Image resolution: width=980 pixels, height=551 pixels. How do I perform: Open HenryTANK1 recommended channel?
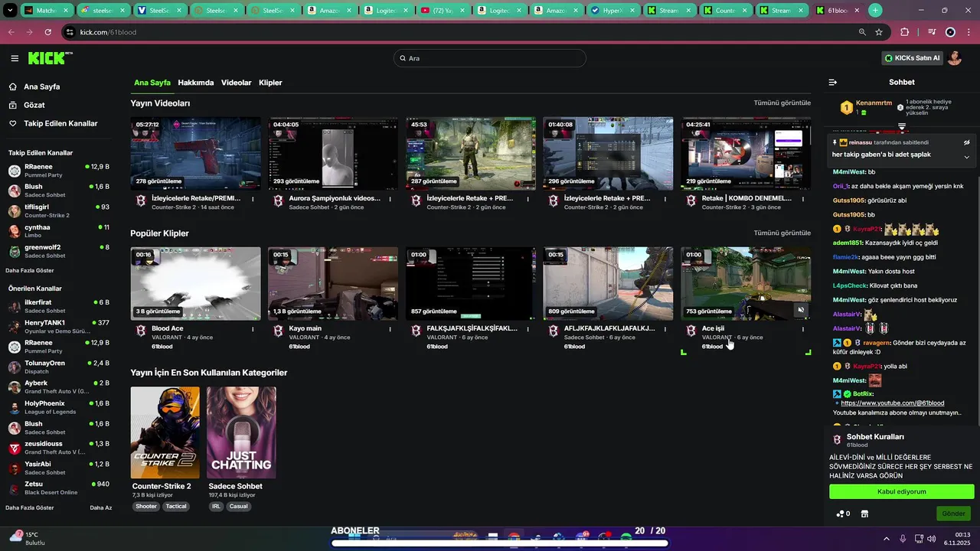coord(59,327)
